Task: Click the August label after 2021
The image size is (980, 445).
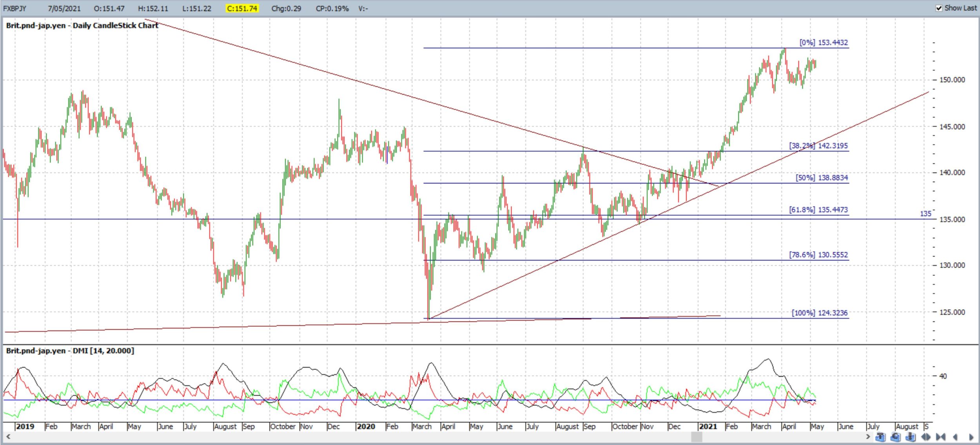Action: [907, 426]
